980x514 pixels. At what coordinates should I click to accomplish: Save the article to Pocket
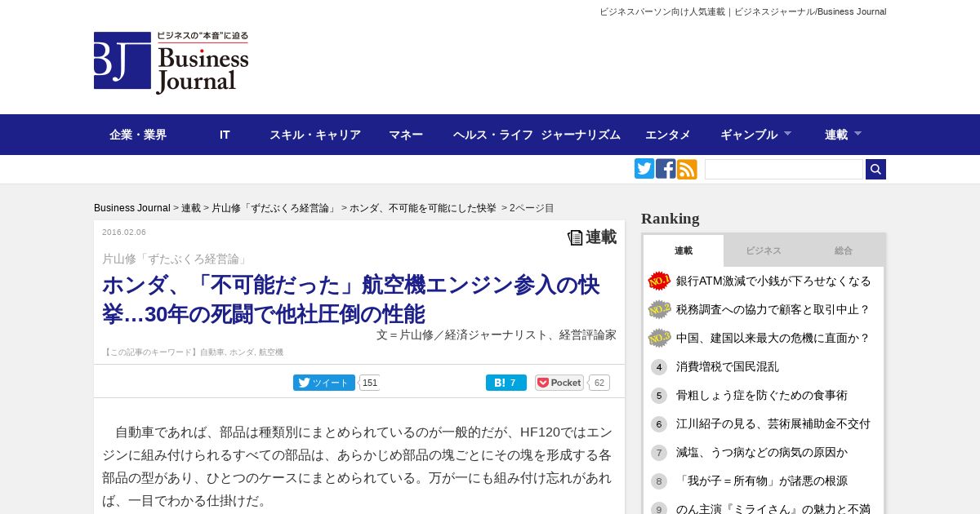tap(559, 383)
